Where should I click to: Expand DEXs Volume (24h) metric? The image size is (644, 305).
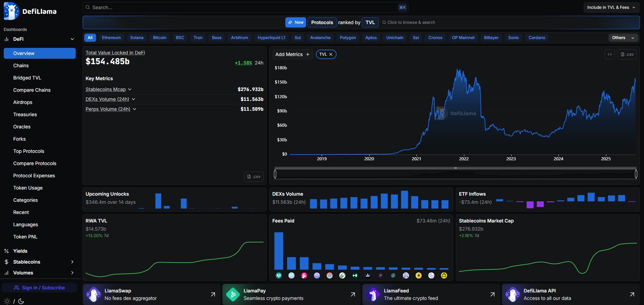133,99
